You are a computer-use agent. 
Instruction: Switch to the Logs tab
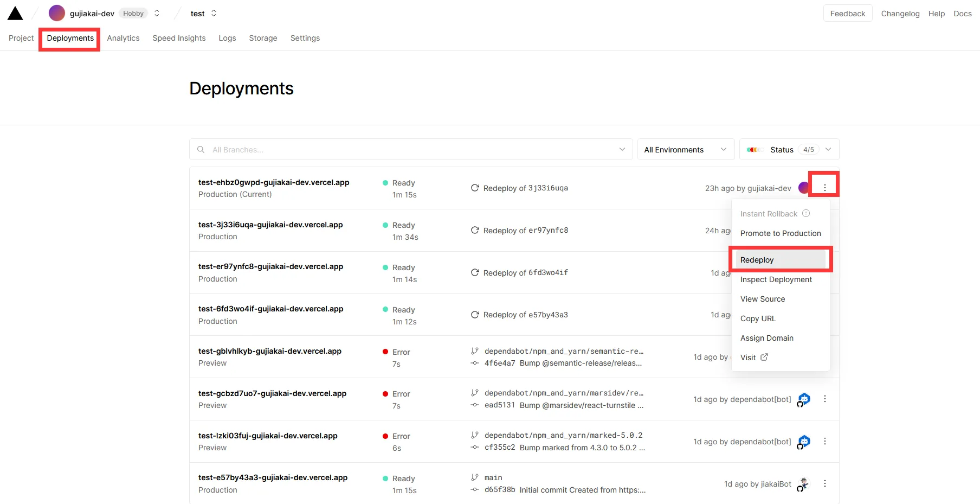[227, 38]
